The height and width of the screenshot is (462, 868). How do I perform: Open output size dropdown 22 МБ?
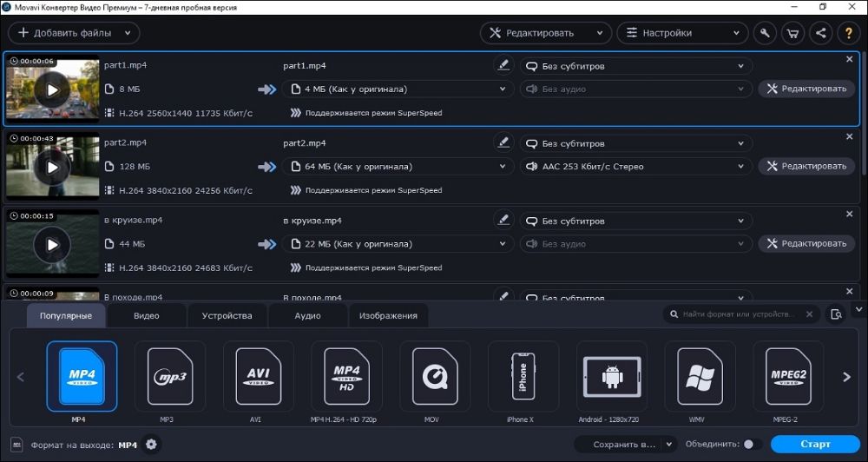point(397,244)
